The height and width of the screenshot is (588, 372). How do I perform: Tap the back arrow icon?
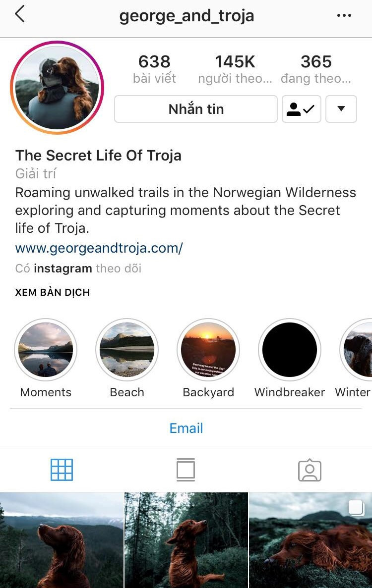(20, 15)
